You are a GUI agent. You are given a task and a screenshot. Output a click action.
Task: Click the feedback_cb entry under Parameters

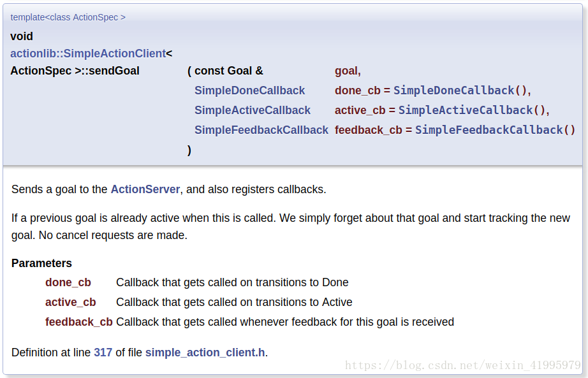point(78,322)
